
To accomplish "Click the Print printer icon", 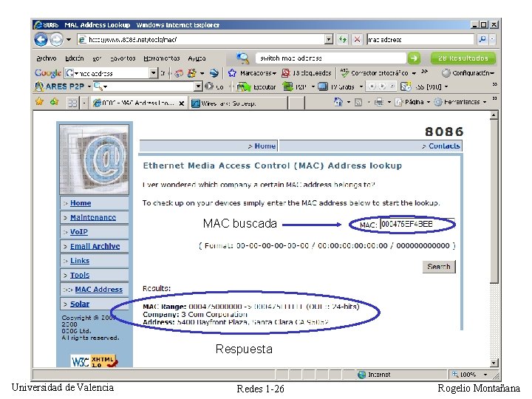I will tap(378, 102).
